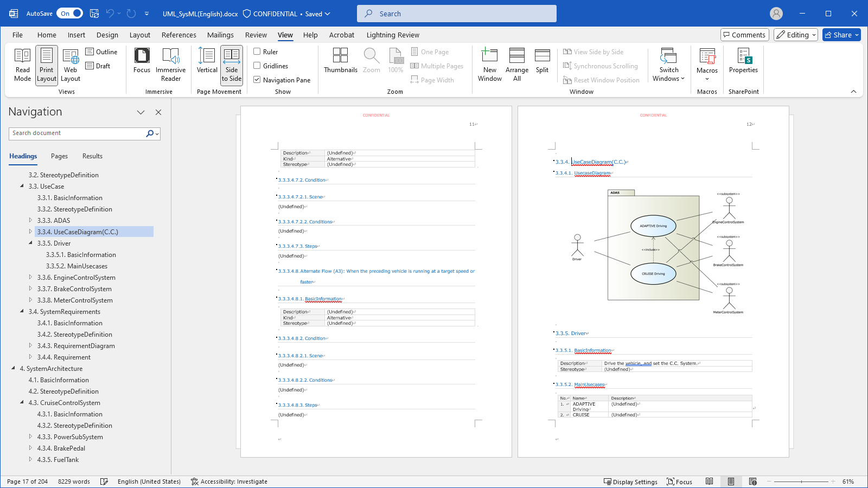Switch to Draft view
The image size is (868, 488).
98,66
